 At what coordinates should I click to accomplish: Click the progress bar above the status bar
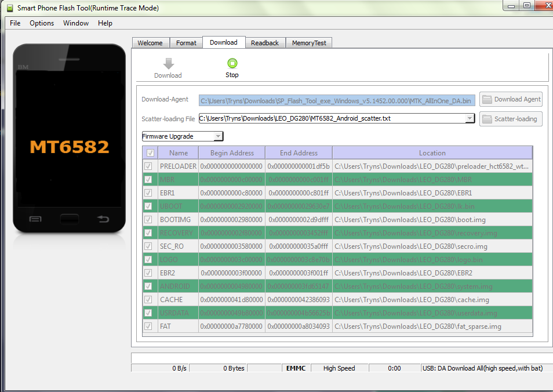pyautogui.click(x=340, y=358)
